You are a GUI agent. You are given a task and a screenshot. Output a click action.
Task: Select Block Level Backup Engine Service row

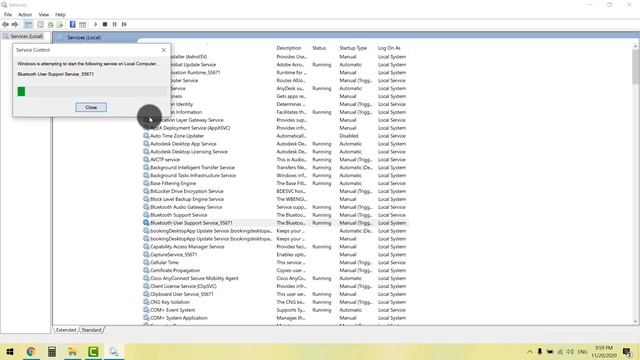(276, 199)
